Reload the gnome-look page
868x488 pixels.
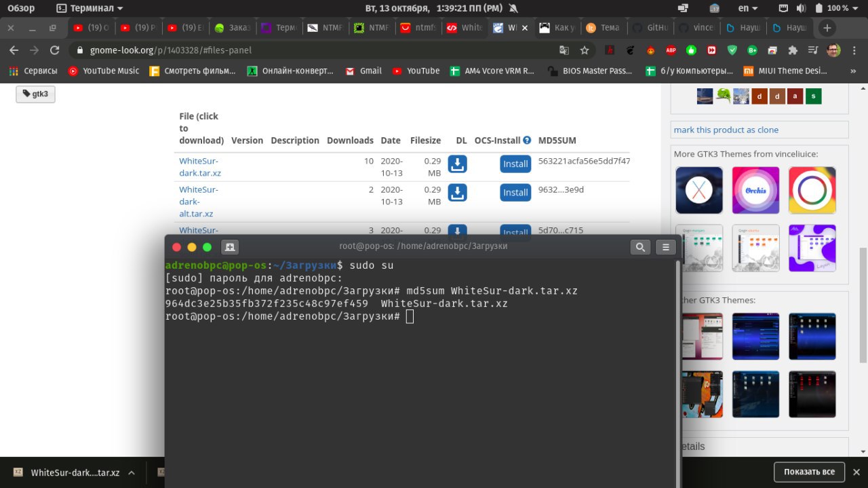pos(55,50)
